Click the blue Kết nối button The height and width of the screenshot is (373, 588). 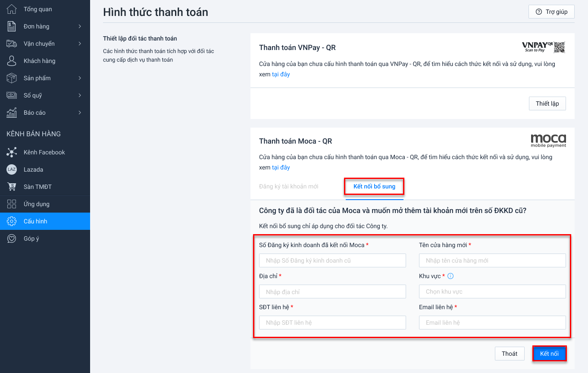[549, 354]
